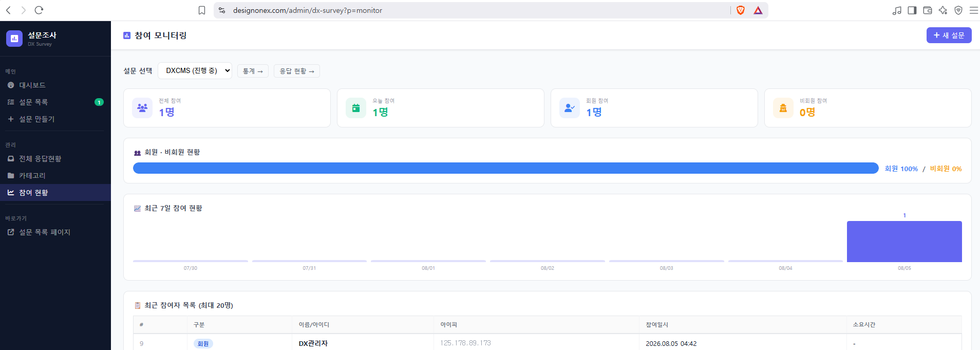Click chart icon next to 참여 모니터링 title

pyautogui.click(x=127, y=35)
